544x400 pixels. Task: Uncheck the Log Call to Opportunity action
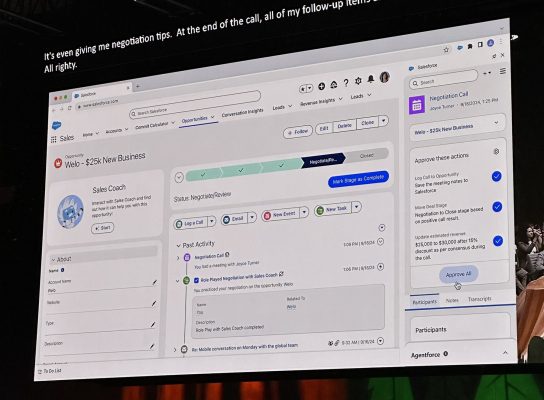496,176
